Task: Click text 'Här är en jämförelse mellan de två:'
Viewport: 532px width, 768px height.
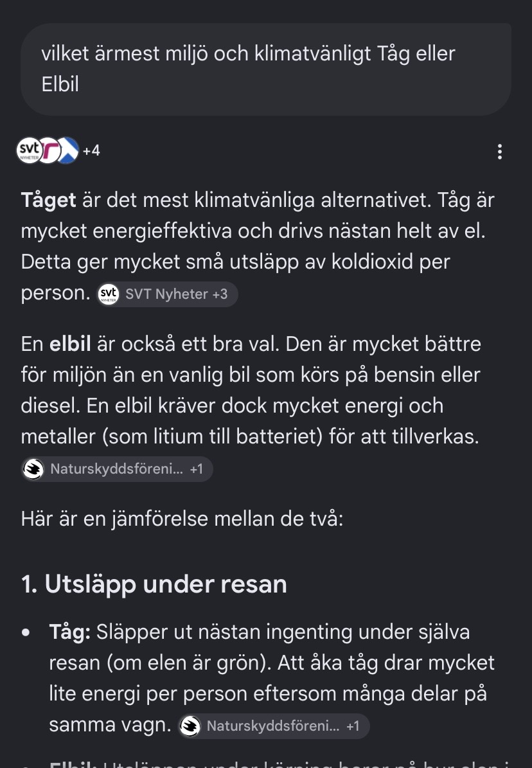Action: [x=182, y=519]
